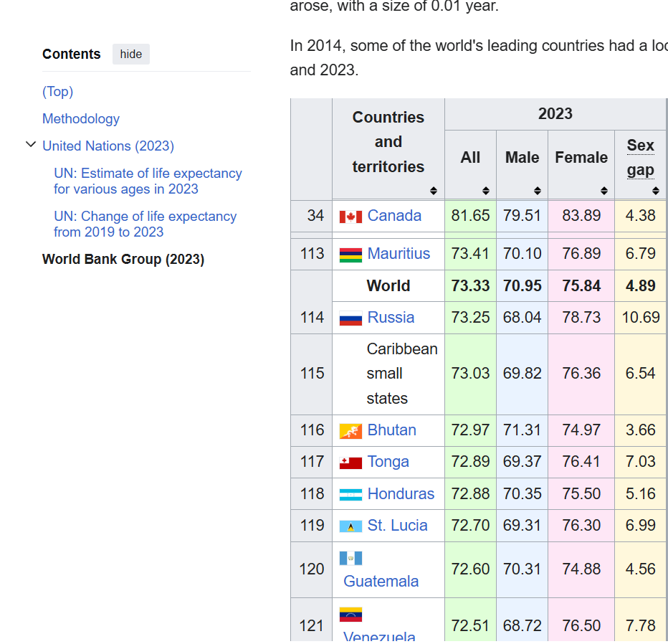
Task: Click Bhutan's sex gap value 3.66
Action: [640, 430]
